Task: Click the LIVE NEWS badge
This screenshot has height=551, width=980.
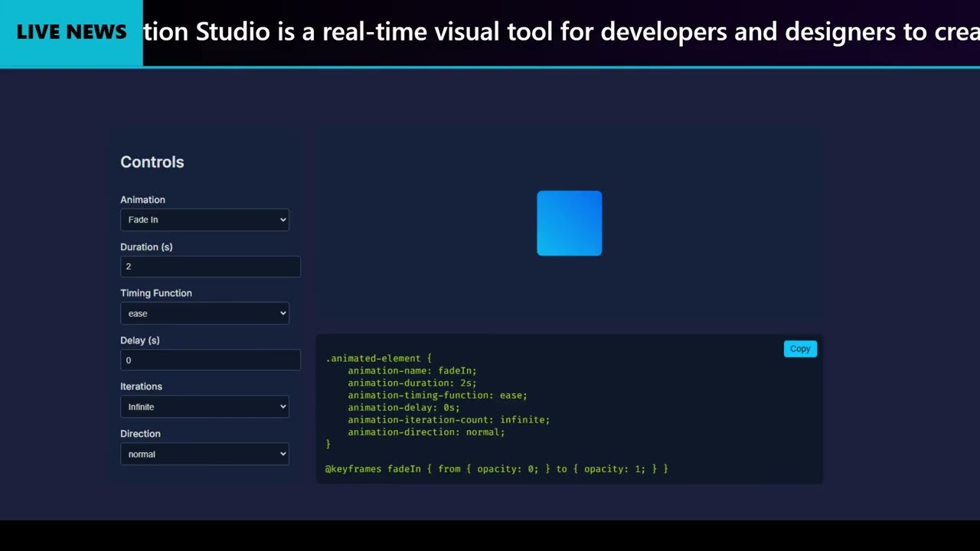Action: [x=71, y=32]
